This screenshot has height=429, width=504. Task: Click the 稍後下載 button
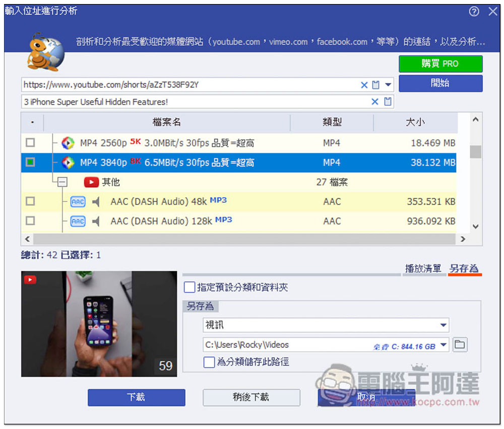[251, 398]
